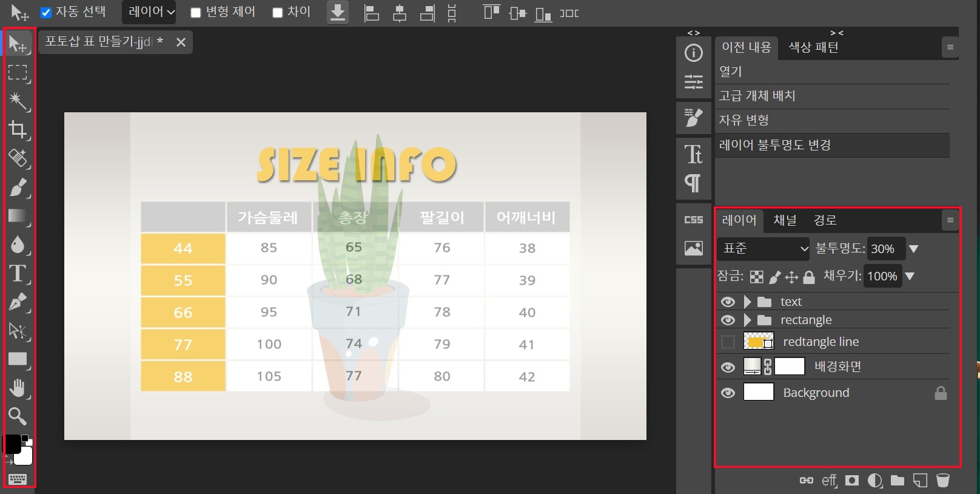Select the Pen tool
Viewport: 980px width, 494px height.
click(18, 302)
